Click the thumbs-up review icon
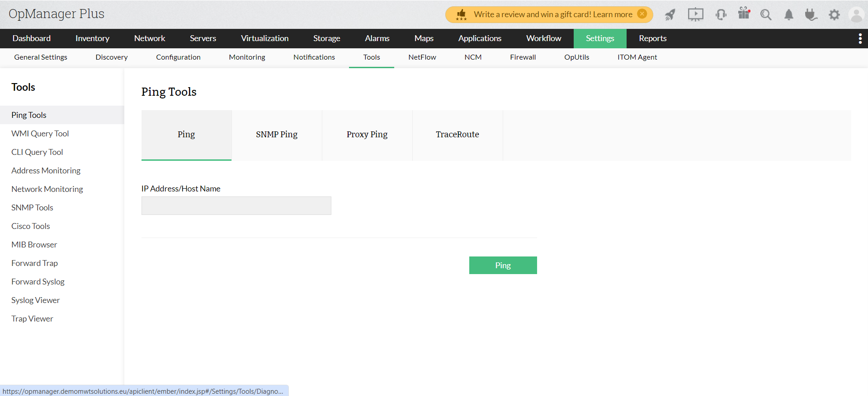 click(461, 14)
